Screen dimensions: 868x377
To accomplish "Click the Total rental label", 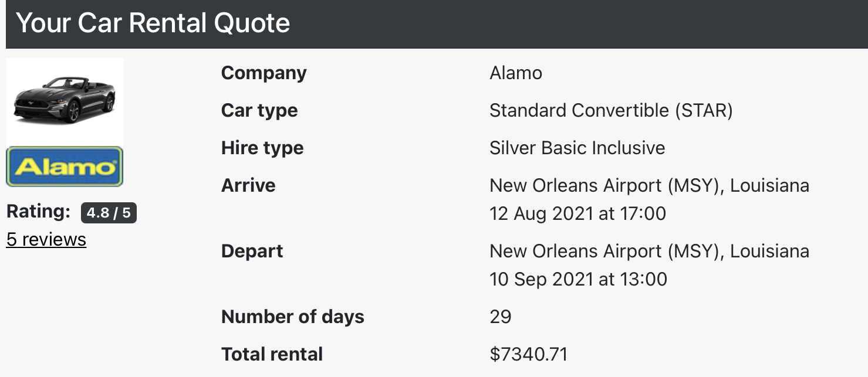I will [x=272, y=354].
